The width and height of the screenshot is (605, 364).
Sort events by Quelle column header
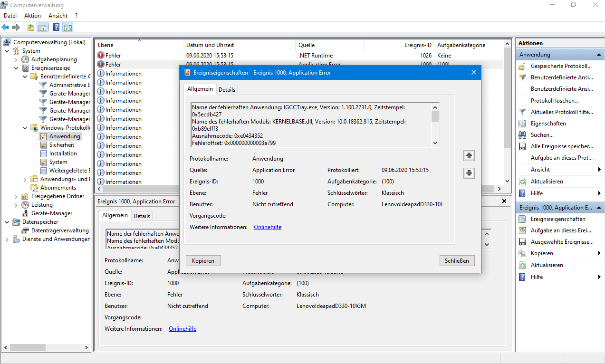(x=330, y=45)
